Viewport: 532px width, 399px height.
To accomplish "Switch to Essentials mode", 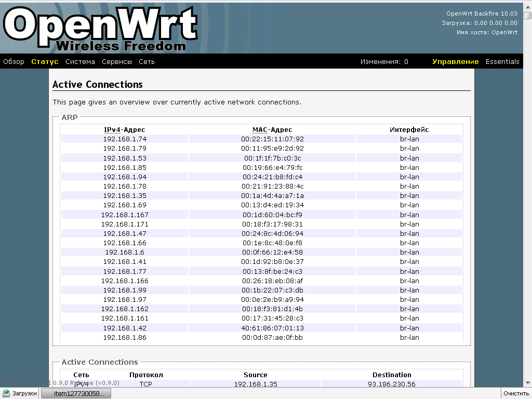I will [502, 62].
